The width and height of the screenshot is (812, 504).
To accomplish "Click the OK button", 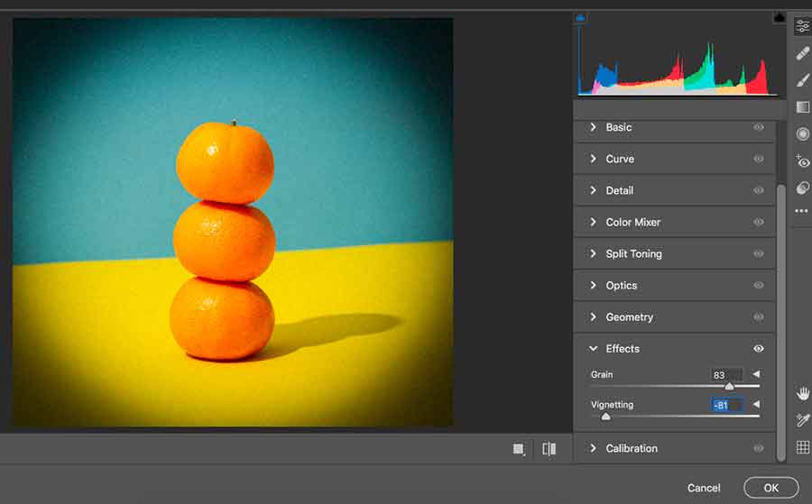I will pyautogui.click(x=771, y=488).
